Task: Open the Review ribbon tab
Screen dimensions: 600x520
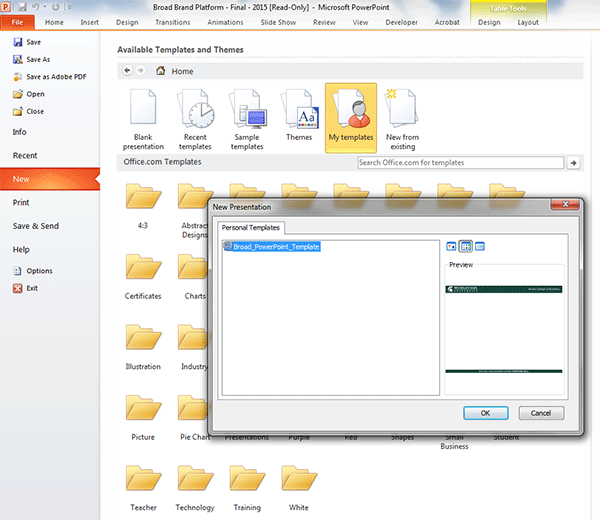Action: point(324,23)
